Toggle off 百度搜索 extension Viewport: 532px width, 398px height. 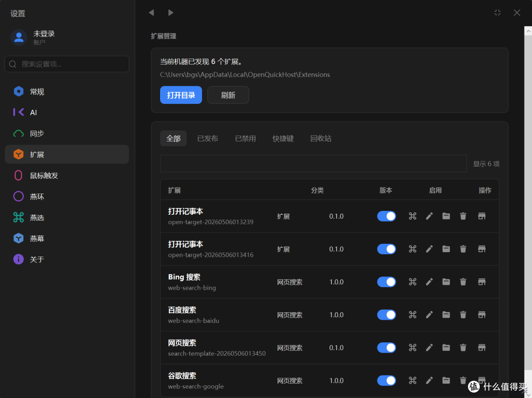click(387, 315)
